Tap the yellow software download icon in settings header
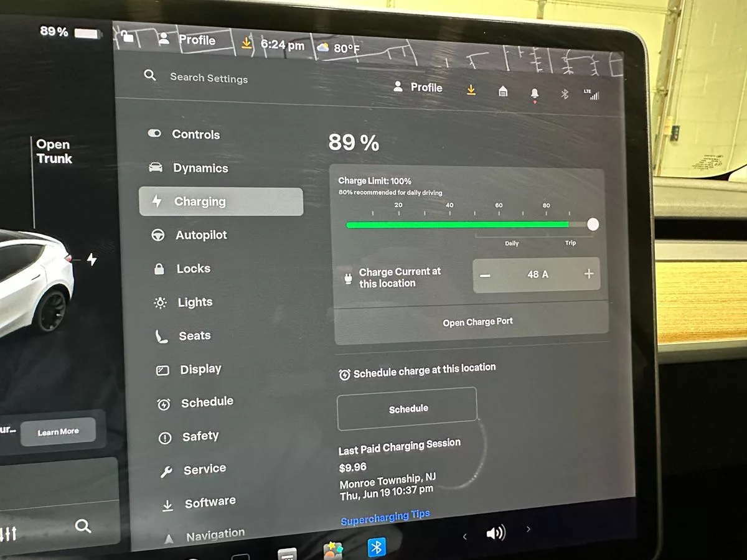The width and height of the screenshot is (747, 560). pos(471,90)
